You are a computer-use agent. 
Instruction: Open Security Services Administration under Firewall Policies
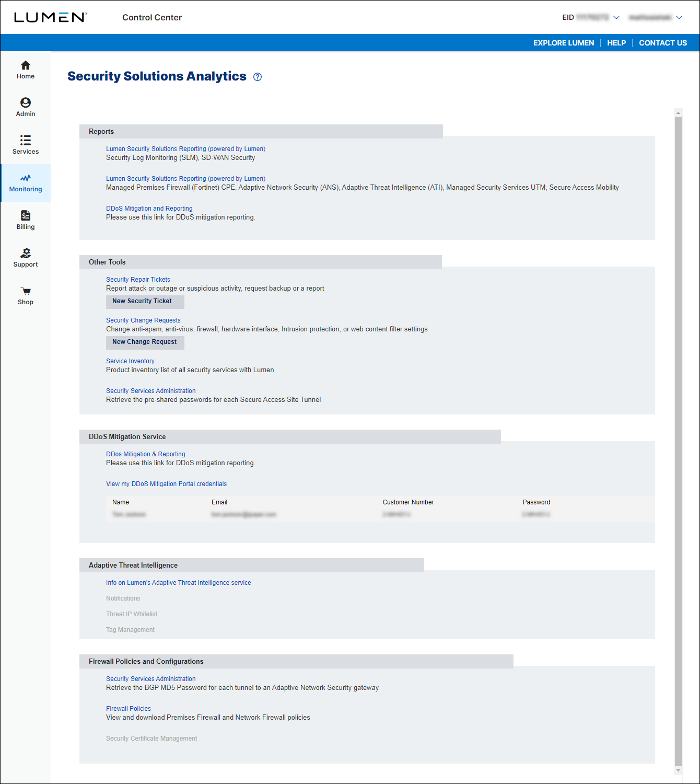[x=150, y=679]
